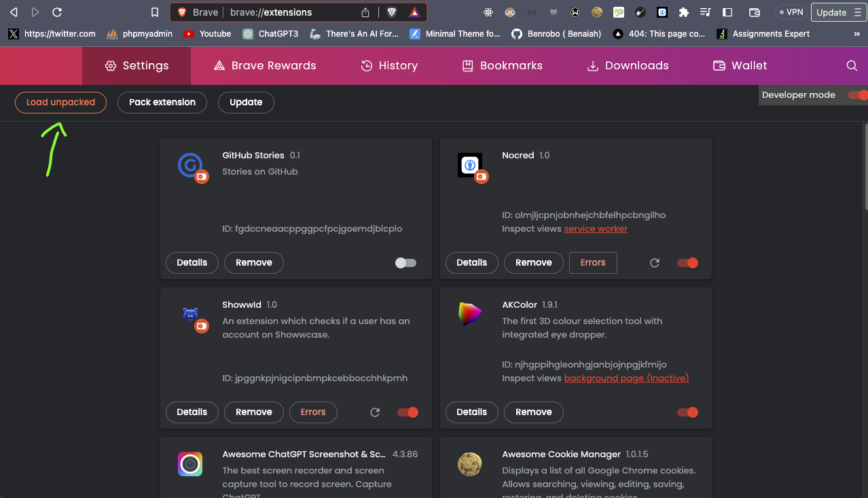Viewport: 868px width, 498px height.
Task: Open AKColor background page (Inactive) link
Action: [626, 378]
